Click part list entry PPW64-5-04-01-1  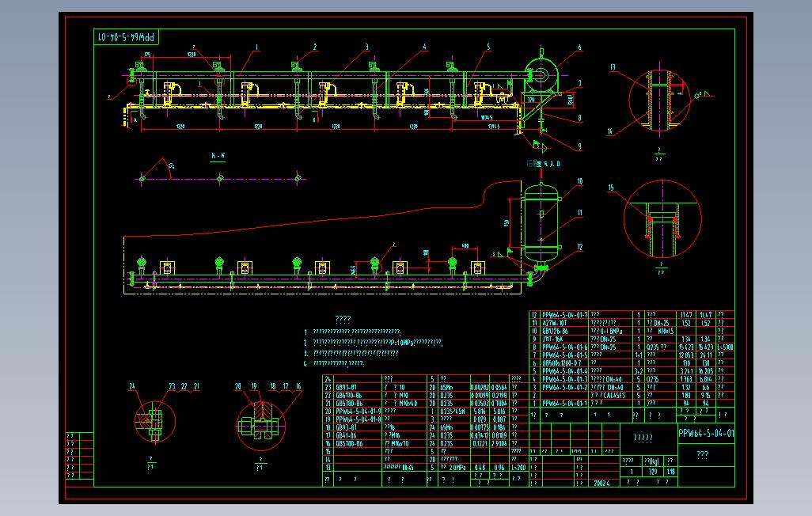564,403
